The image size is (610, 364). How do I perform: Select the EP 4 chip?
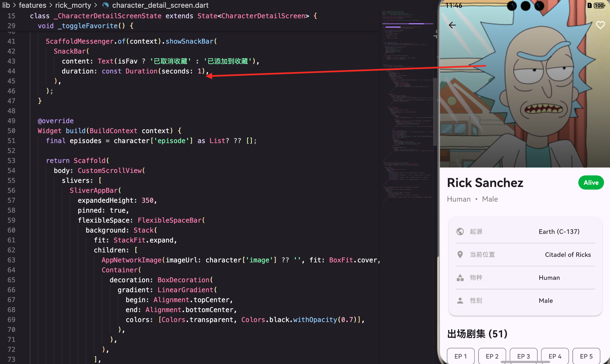555,356
